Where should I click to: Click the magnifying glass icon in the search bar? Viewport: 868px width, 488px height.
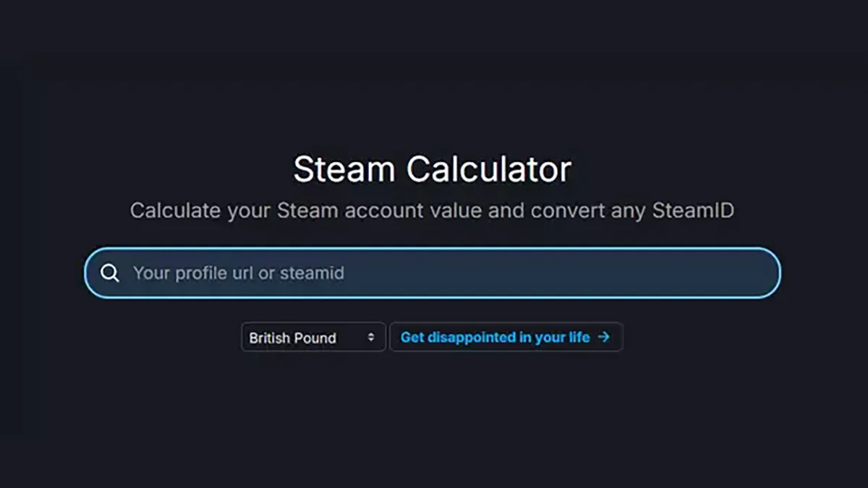110,273
